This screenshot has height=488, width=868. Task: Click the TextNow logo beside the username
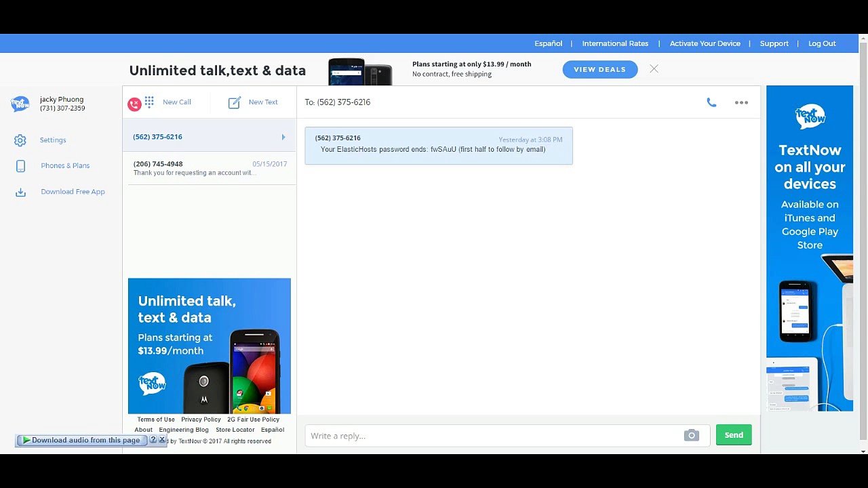pyautogui.click(x=20, y=104)
